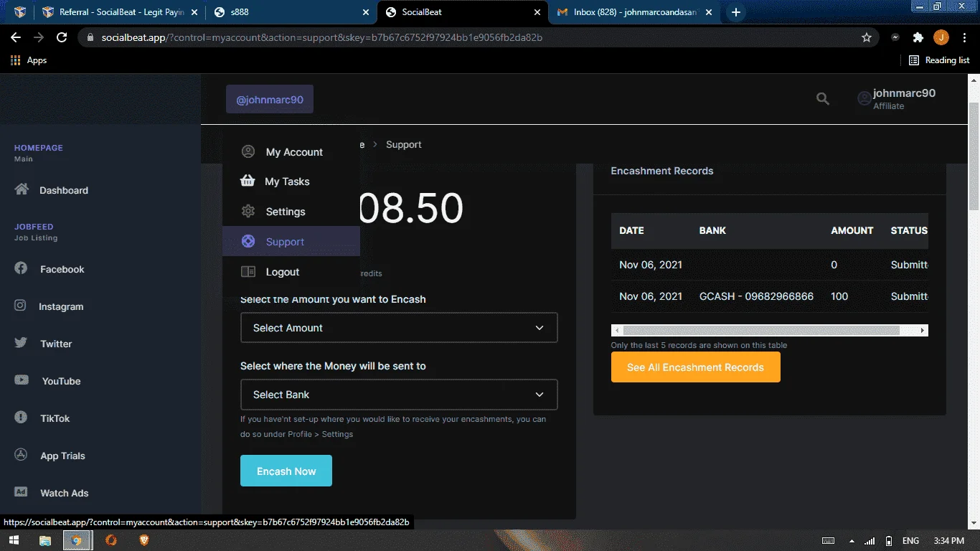Open the Twitter job listing
The image size is (980, 551).
(x=43, y=344)
